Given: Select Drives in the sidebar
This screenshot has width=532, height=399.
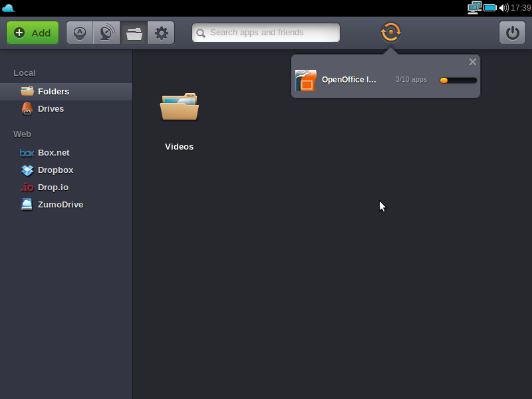Looking at the screenshot, I should [51, 109].
